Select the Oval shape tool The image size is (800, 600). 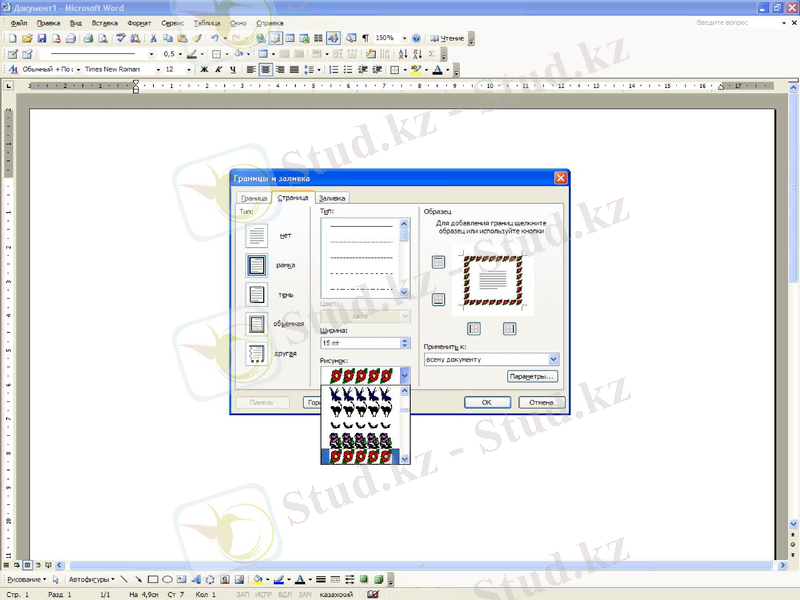click(x=168, y=578)
